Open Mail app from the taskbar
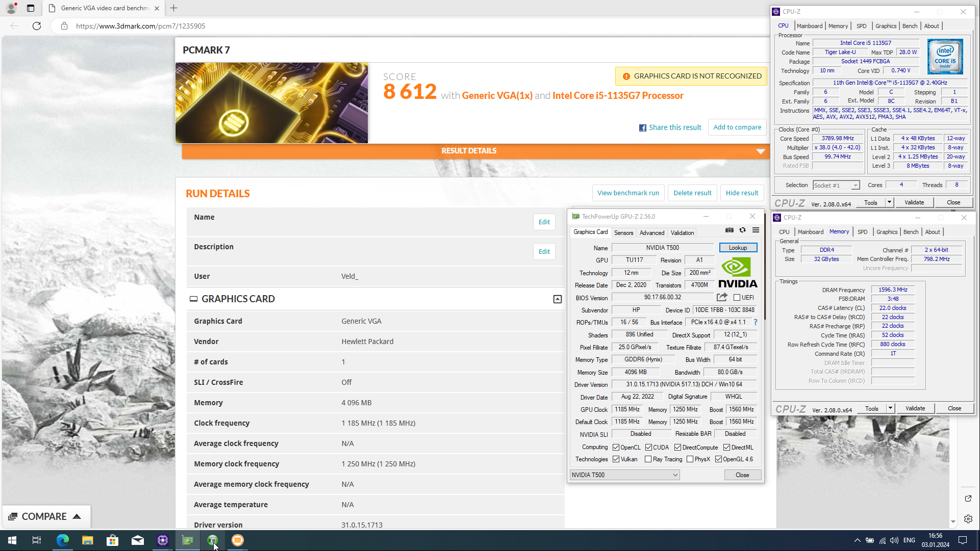 (x=138, y=540)
